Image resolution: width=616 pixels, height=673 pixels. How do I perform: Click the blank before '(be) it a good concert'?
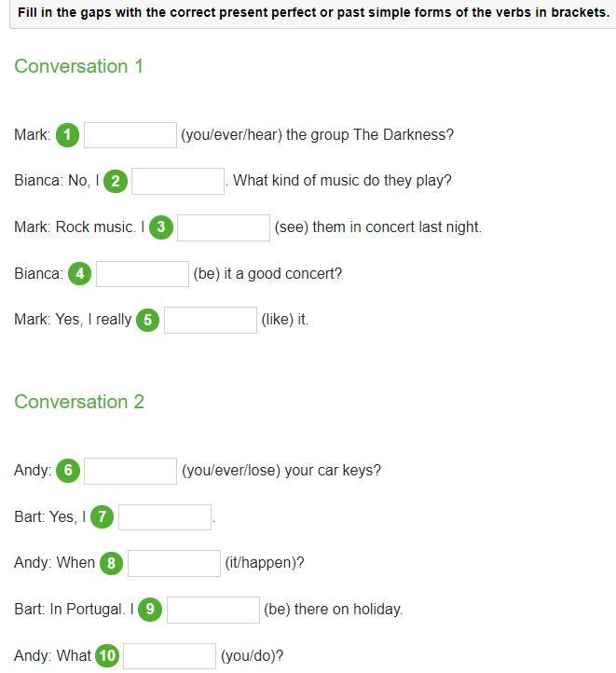(x=143, y=274)
